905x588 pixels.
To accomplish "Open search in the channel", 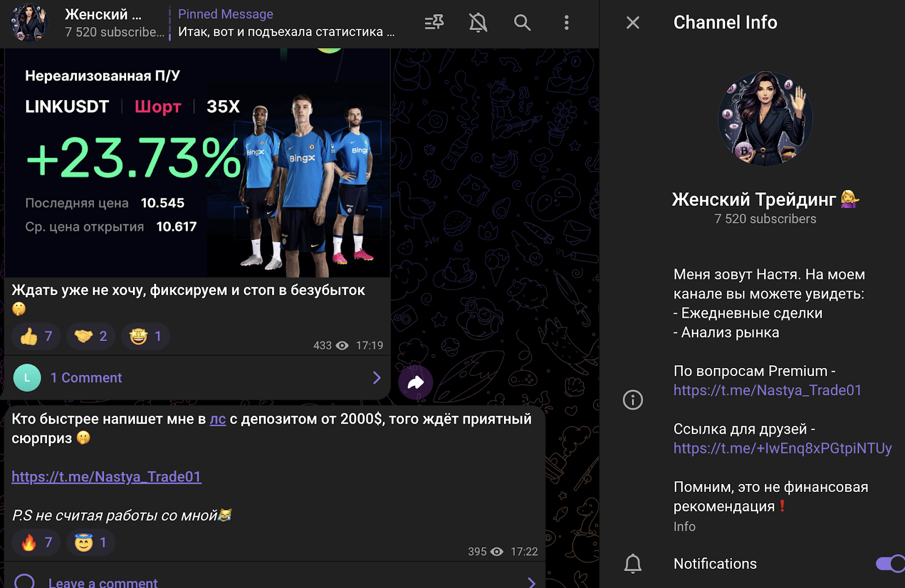I will pos(522,23).
